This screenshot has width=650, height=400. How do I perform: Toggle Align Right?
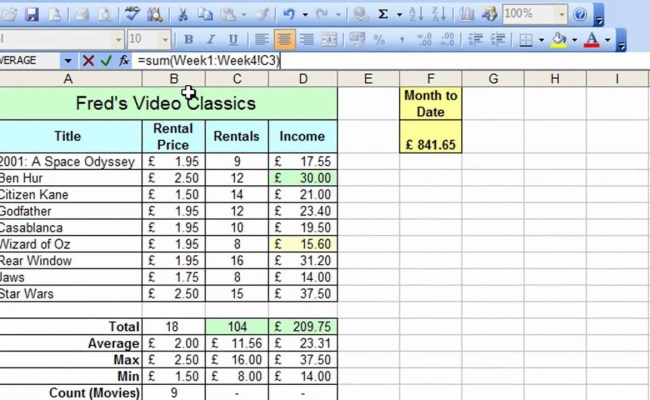coord(307,39)
